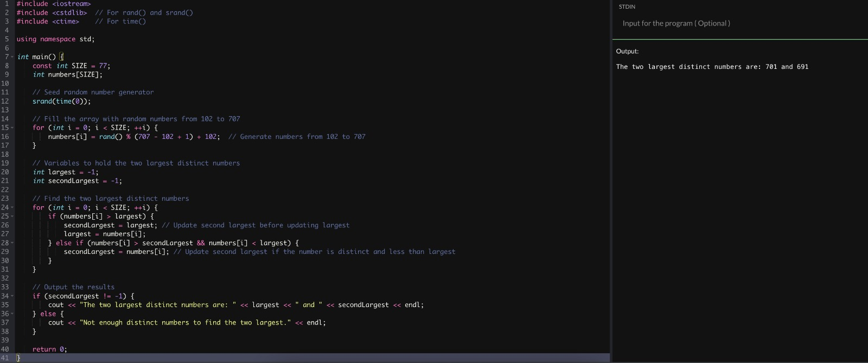868x363 pixels.
Task: Click comment '// Find the two largest distinct numbers'
Action: pos(111,199)
